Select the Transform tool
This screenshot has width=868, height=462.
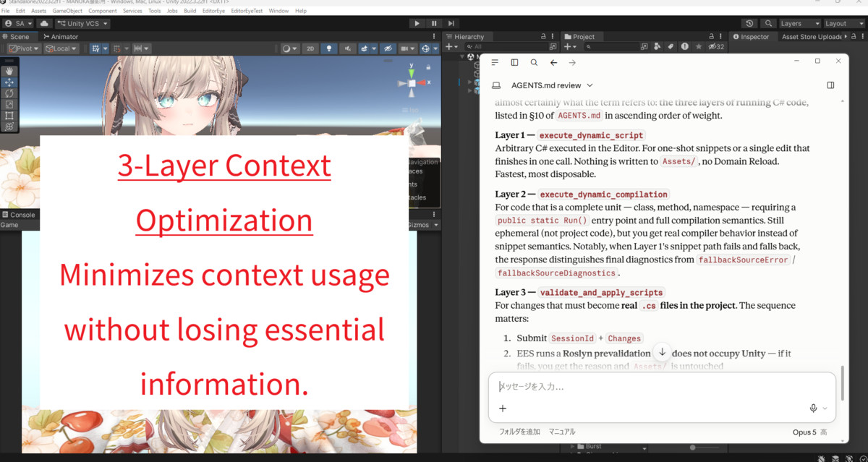pos(9,126)
